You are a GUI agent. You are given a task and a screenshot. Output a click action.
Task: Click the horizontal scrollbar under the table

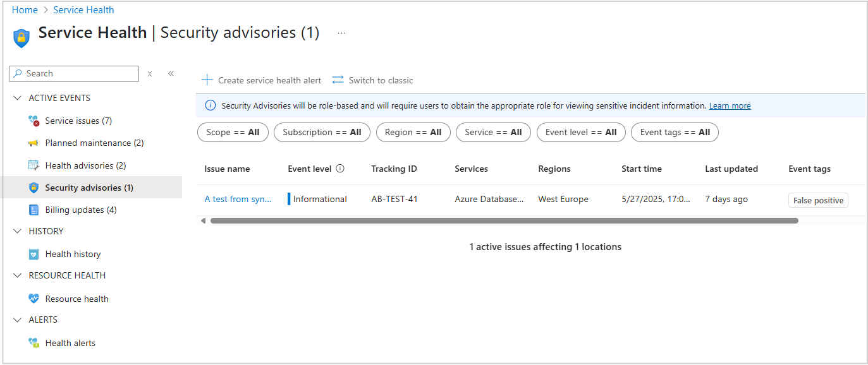point(504,221)
